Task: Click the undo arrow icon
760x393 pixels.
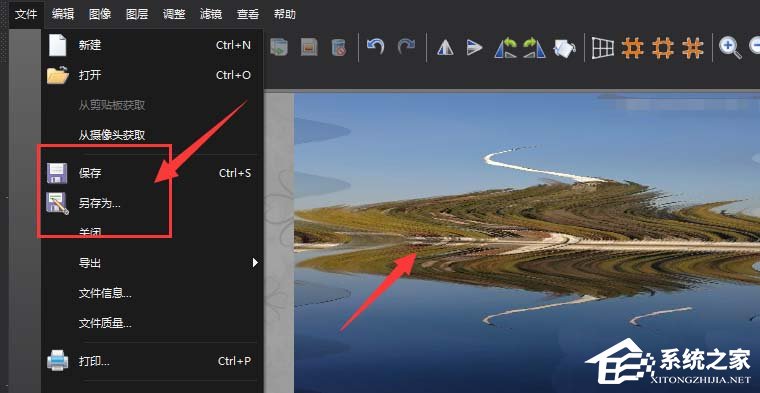Action: [x=375, y=47]
